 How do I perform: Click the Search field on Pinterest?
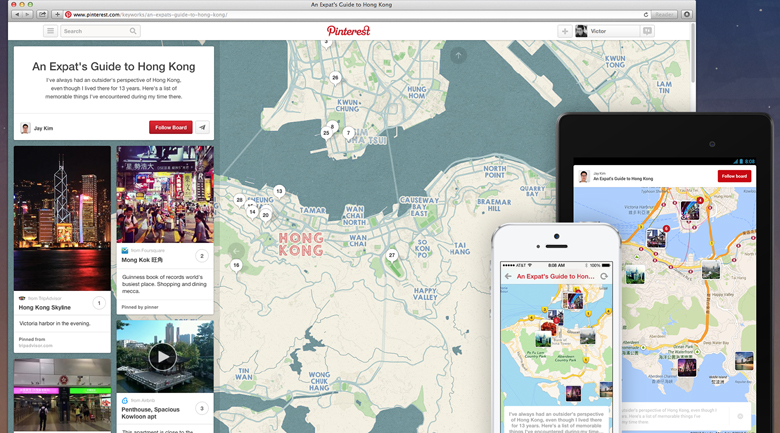tap(100, 31)
